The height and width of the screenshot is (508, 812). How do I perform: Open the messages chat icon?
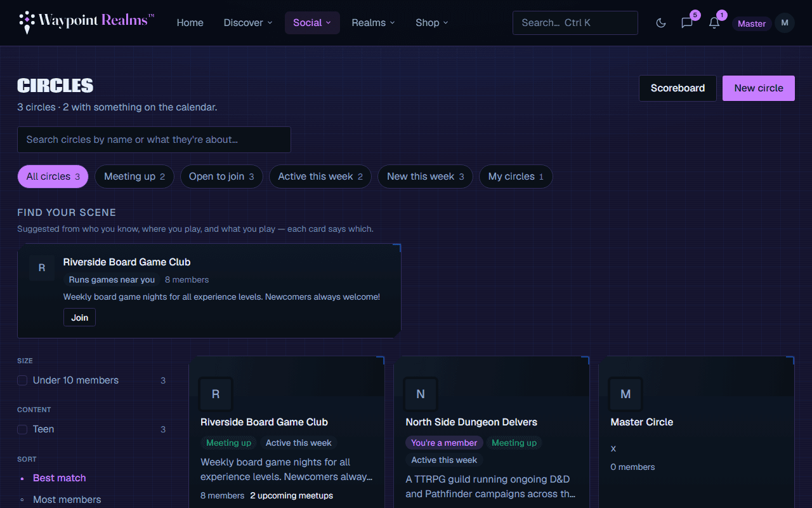point(687,23)
